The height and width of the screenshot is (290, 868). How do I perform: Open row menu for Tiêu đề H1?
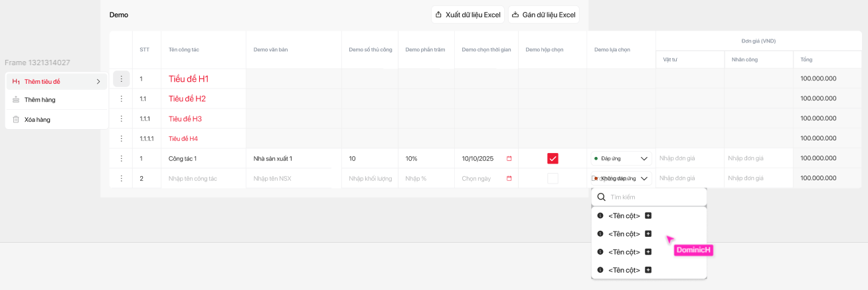click(121, 79)
